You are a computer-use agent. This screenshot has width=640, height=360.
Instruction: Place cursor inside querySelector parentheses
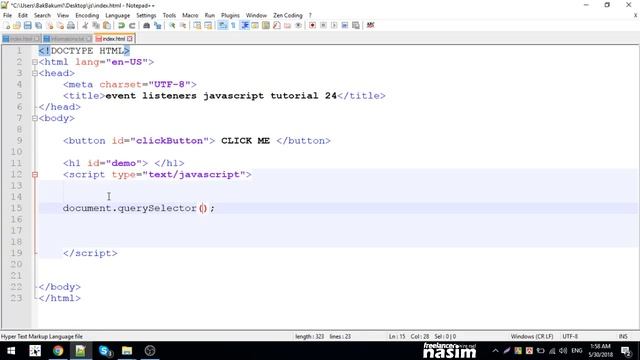coord(203,208)
